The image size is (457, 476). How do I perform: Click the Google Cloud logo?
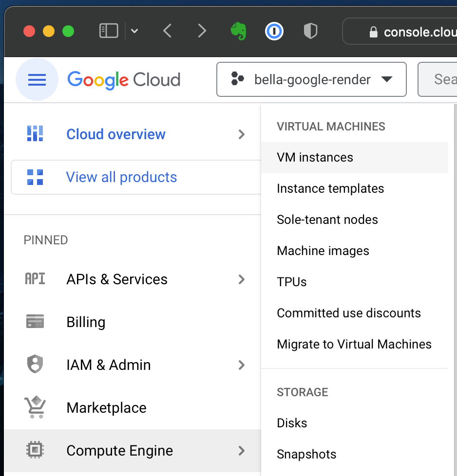click(x=124, y=79)
